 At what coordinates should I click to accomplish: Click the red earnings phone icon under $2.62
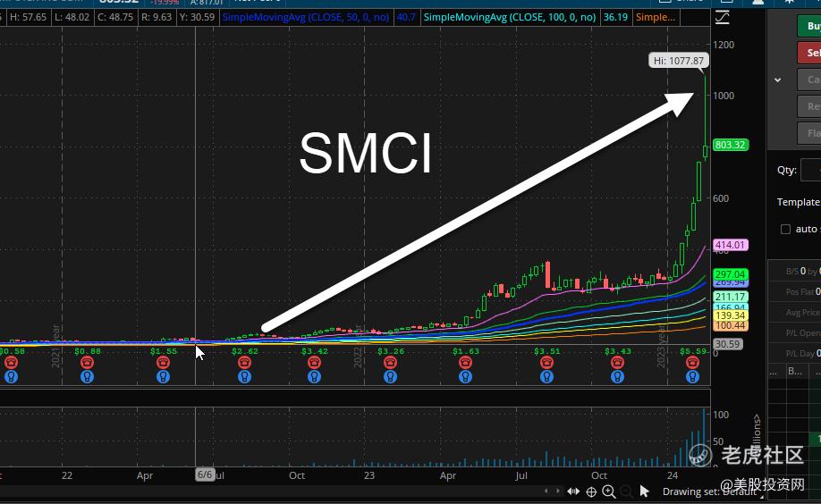pyautogui.click(x=244, y=362)
